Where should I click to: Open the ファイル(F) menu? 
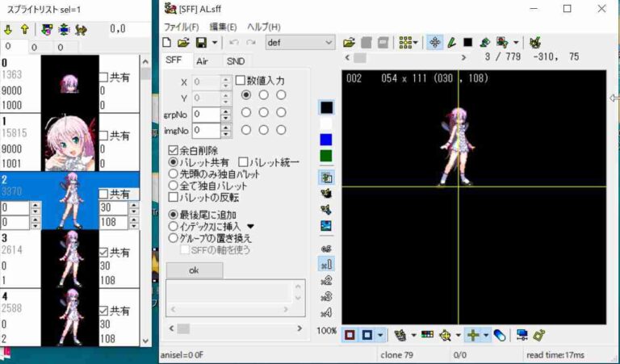(181, 27)
